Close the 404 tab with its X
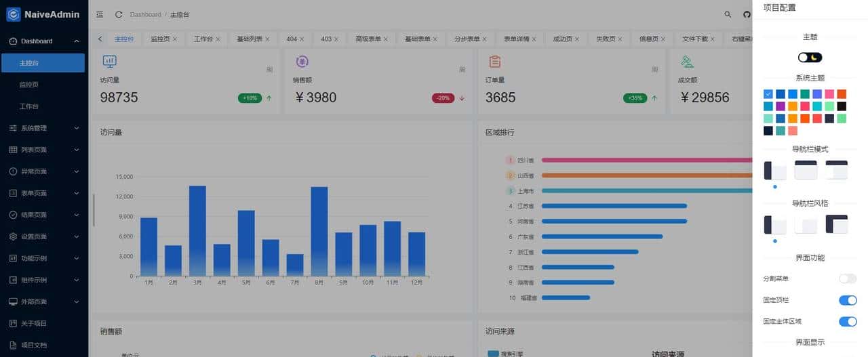Viewport: 868px width, 357px height. pos(302,39)
